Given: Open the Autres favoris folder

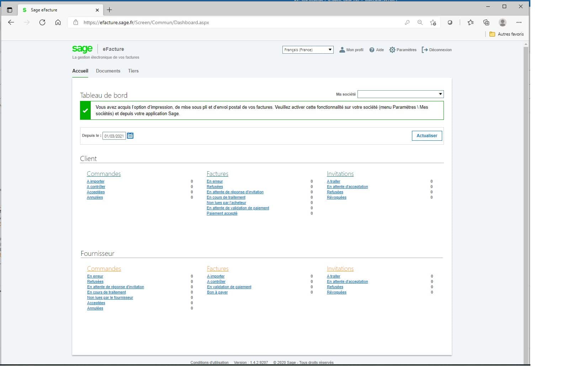Looking at the screenshot, I should [507, 34].
